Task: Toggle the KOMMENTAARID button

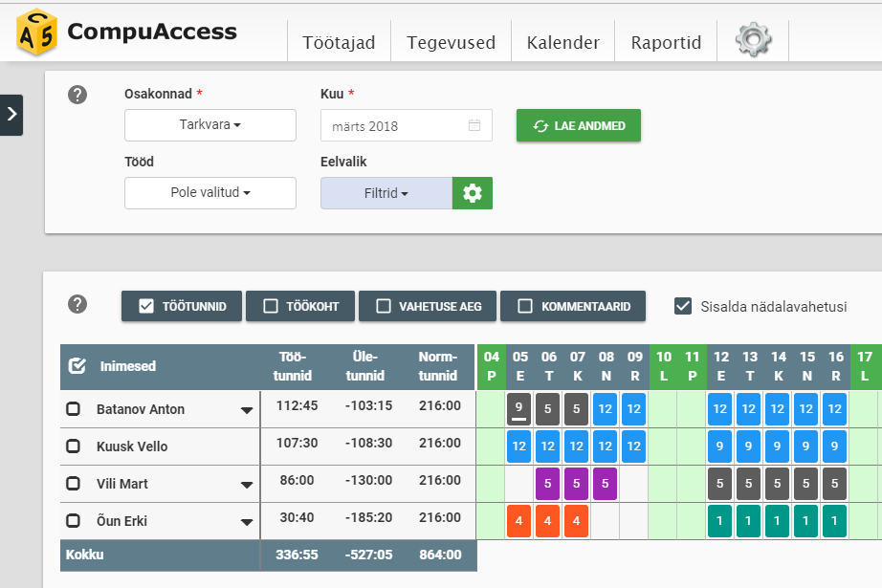Action: (572, 306)
